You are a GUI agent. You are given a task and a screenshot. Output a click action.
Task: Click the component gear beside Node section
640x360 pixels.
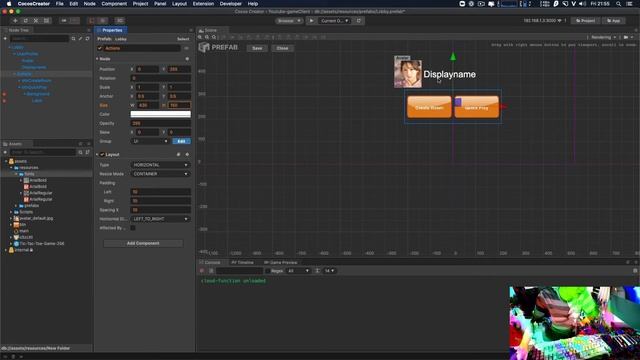[x=187, y=59]
